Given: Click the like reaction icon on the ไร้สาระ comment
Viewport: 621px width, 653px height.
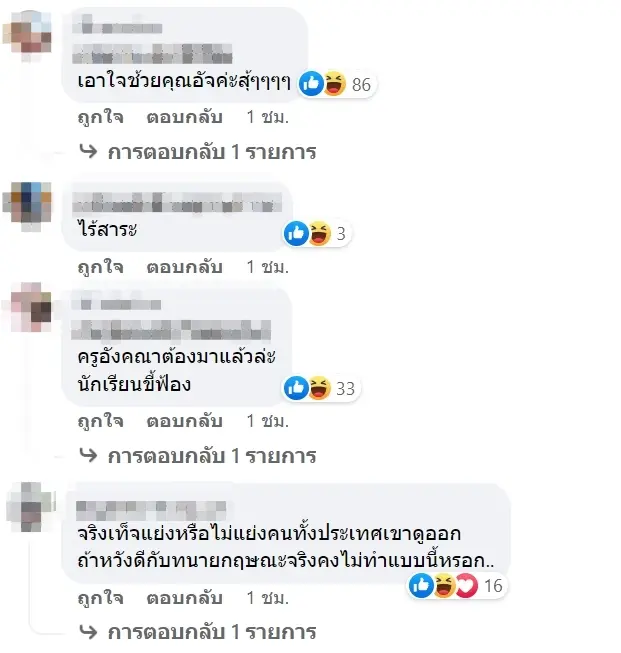Looking at the screenshot, I should [296, 233].
